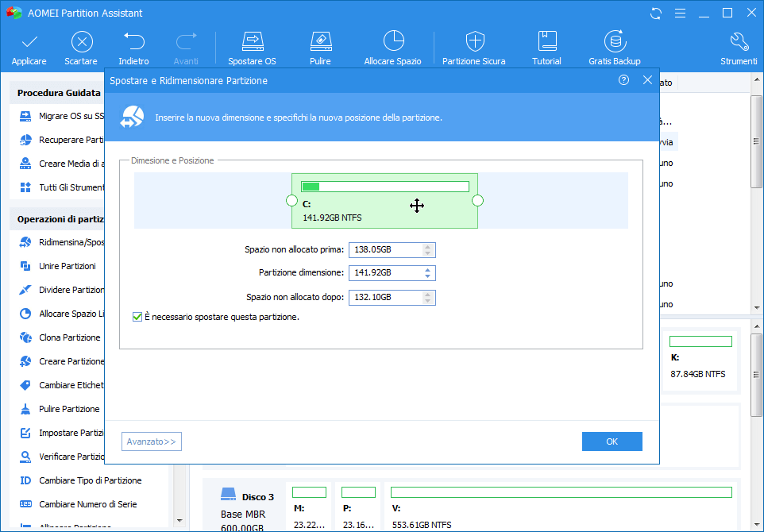Viewport: 764px width, 532px height.
Task: Select Creare Media di avvio wizard
Action: pos(61,164)
